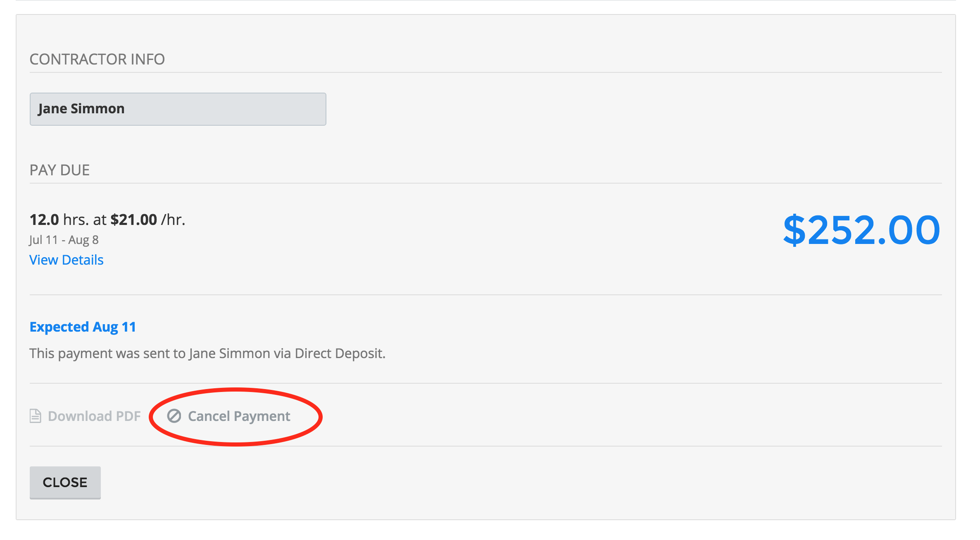Screen dimensions: 980x540
Task: Dismiss the dialog with the CLOSE button
Action: tap(65, 483)
